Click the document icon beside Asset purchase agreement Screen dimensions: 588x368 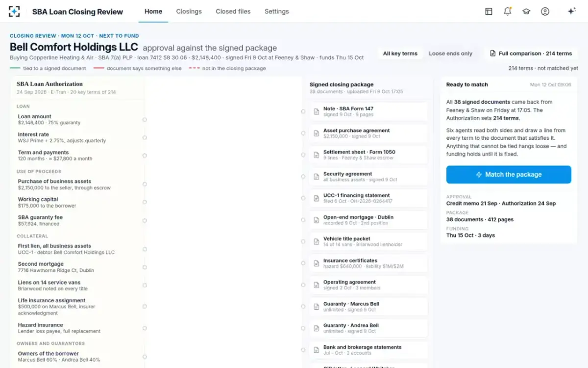[x=317, y=133]
